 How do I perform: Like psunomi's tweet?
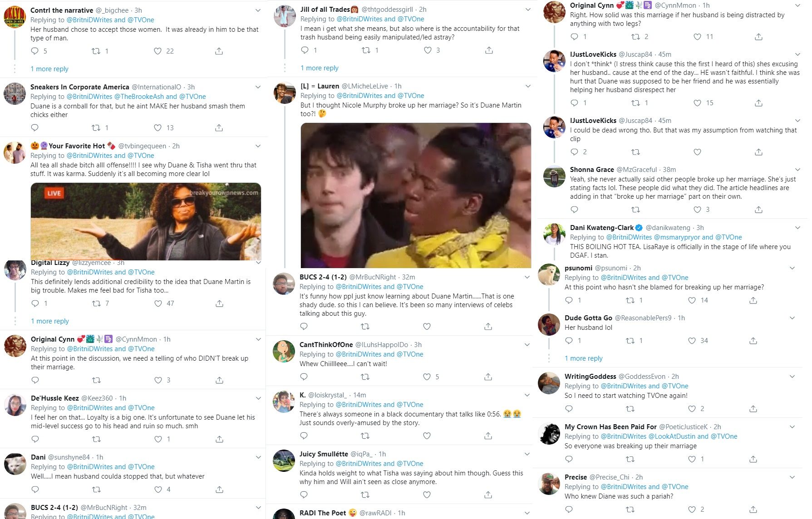tap(692, 300)
